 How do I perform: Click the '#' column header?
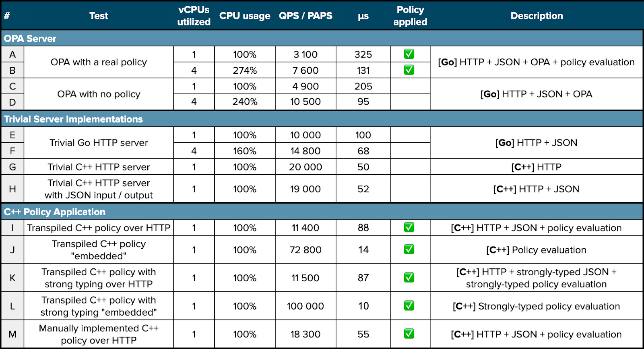point(7,16)
